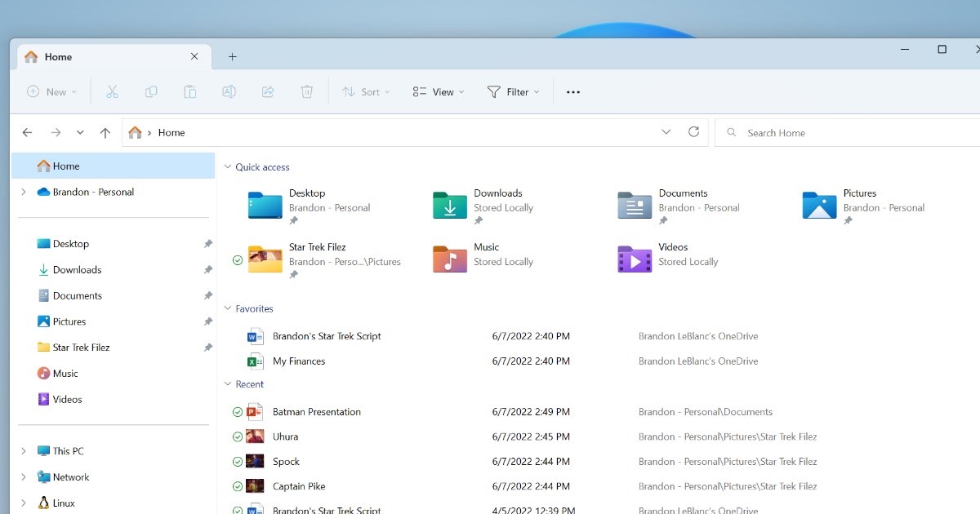Click the Captain Pike image thumbnail

click(x=255, y=486)
